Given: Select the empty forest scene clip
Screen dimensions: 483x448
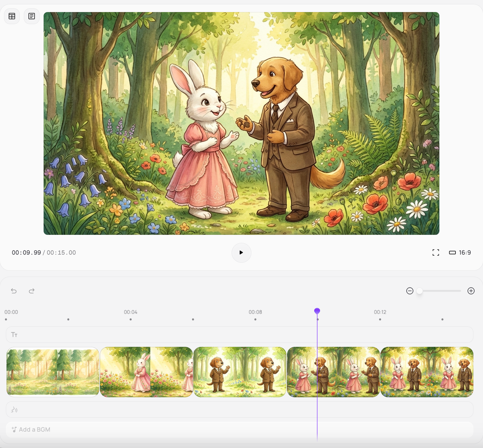Looking at the screenshot, I should pos(53,372).
